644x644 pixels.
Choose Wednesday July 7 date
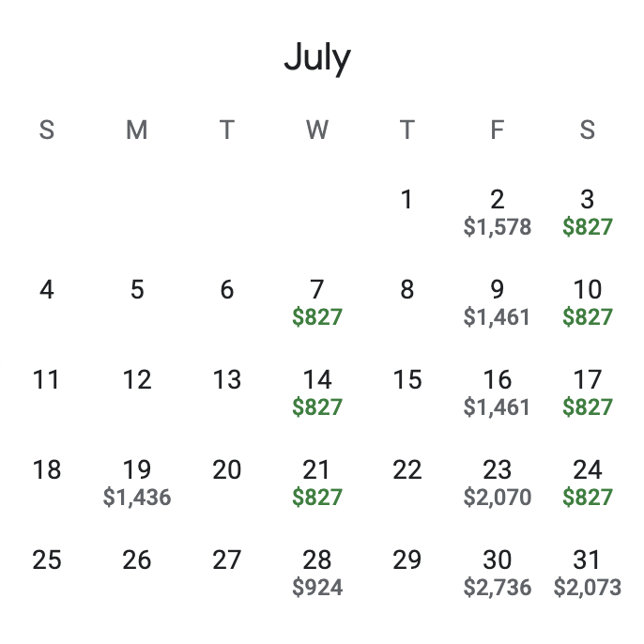[x=317, y=302]
